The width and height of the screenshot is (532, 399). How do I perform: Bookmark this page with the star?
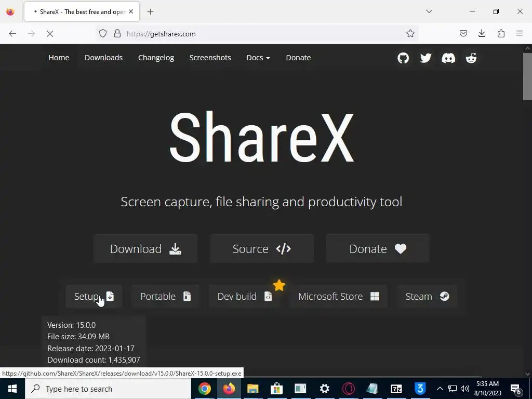pyautogui.click(x=410, y=34)
